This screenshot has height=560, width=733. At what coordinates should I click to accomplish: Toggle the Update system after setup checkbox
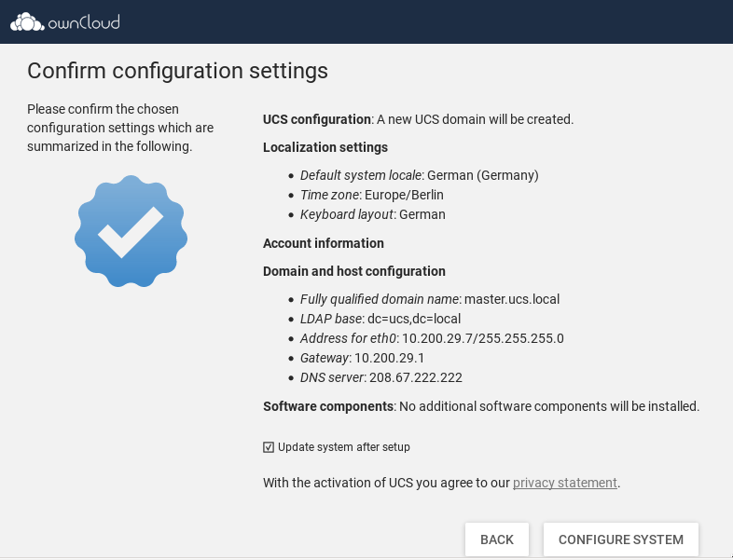click(x=270, y=447)
